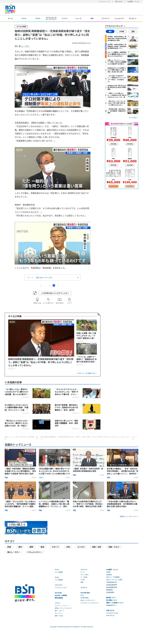Screen dimensions: 143x644
Task: Open the 駅の地下駐車場 bear article thumbnail
Action: click(92, 408)
